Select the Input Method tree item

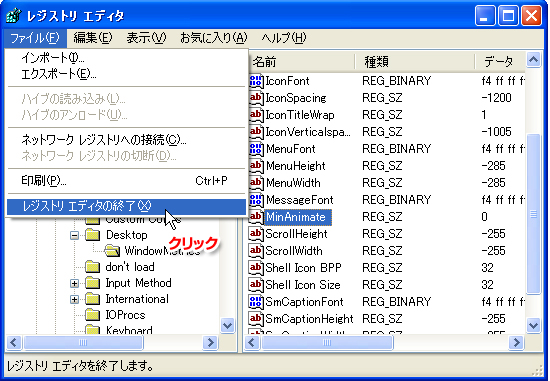[138, 283]
